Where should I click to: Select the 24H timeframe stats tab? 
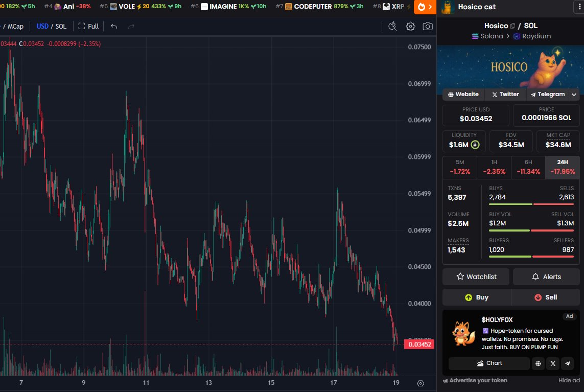(x=563, y=167)
